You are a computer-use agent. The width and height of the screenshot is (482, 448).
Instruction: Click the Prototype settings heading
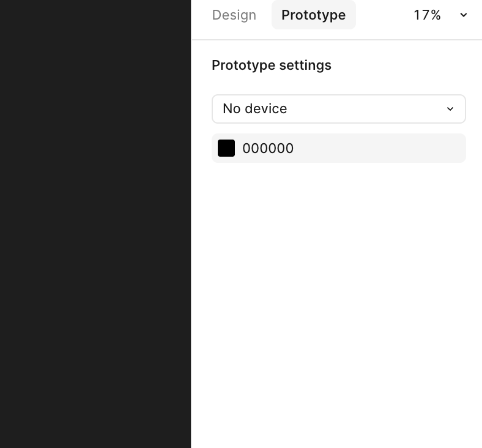click(272, 65)
